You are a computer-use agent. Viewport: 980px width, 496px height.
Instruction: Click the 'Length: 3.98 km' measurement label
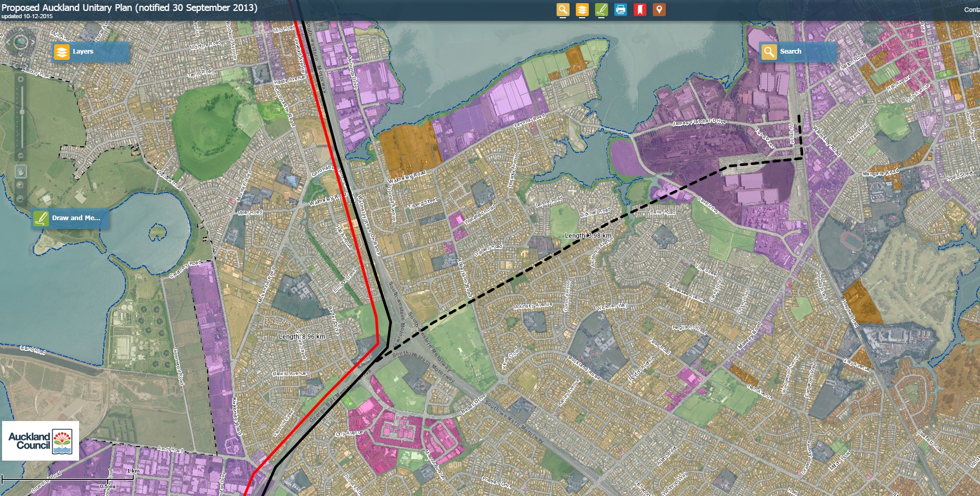588,236
